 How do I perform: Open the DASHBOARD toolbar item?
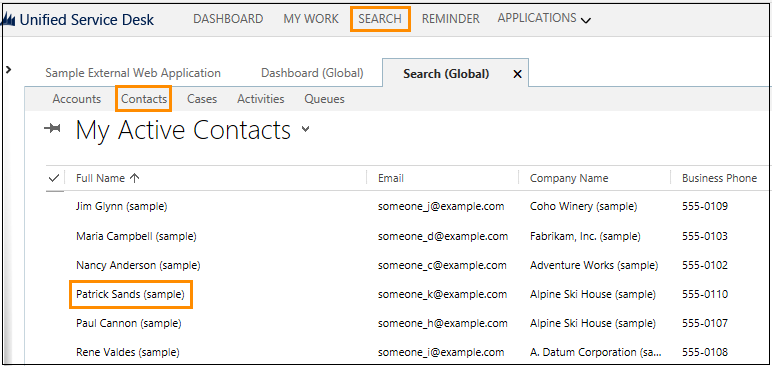(228, 19)
